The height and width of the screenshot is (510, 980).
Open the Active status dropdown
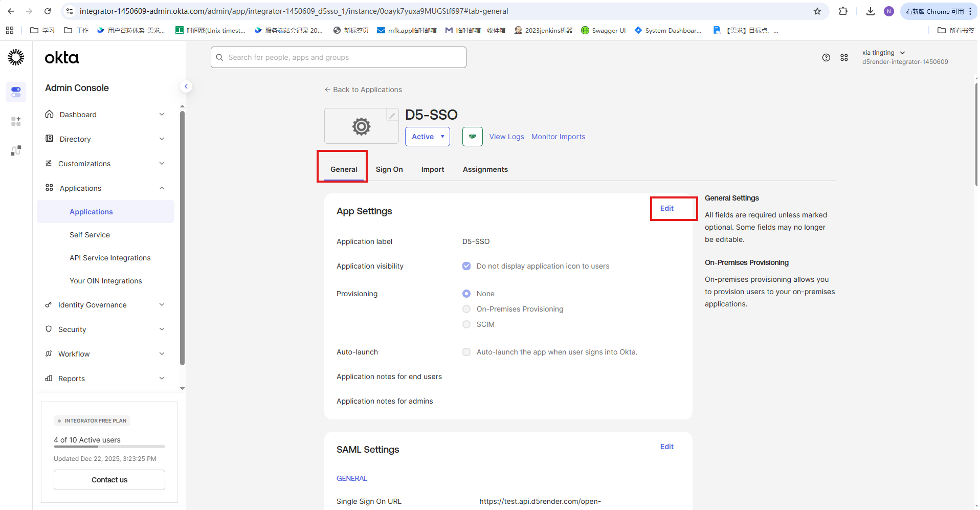tap(428, 137)
